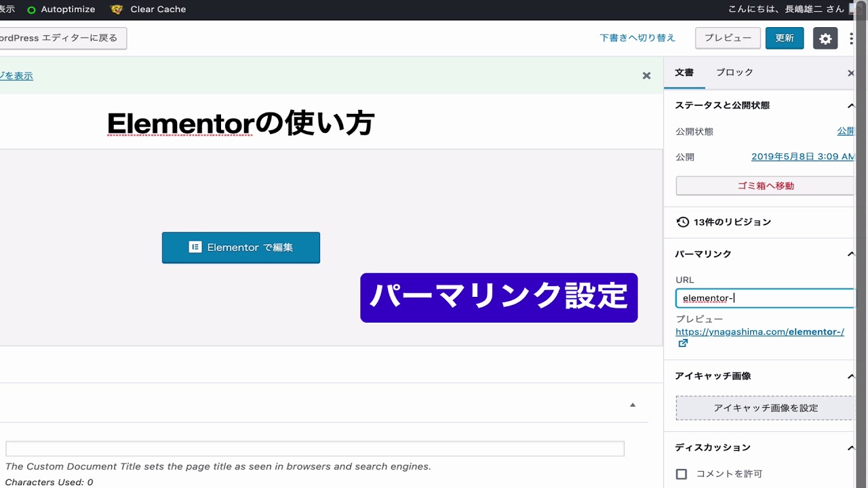Focus the URL slug input field
868x488 pixels.
tap(766, 298)
